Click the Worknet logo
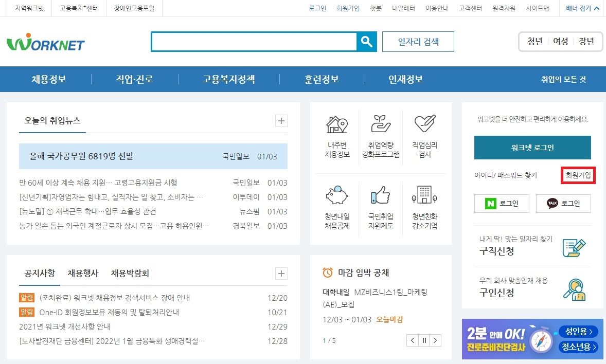606x364 pixels. [x=46, y=42]
